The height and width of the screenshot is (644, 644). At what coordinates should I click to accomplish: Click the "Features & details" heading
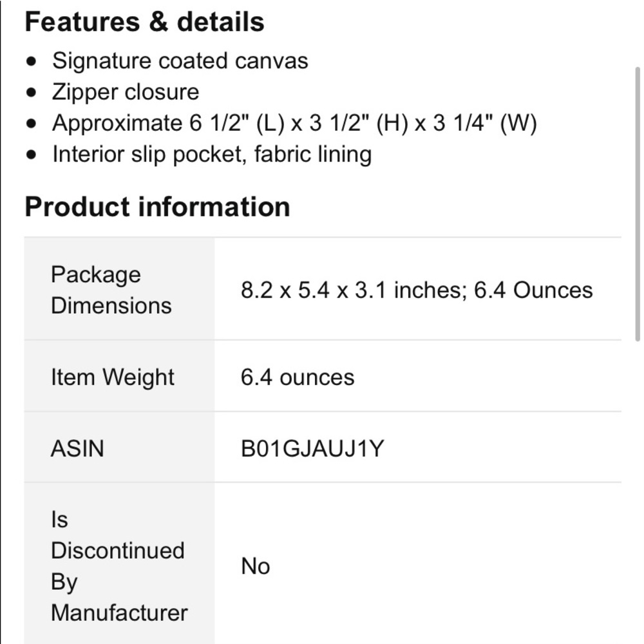click(144, 22)
